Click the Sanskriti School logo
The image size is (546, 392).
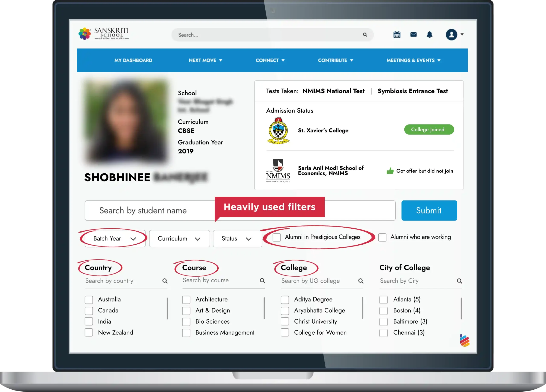[x=104, y=34]
